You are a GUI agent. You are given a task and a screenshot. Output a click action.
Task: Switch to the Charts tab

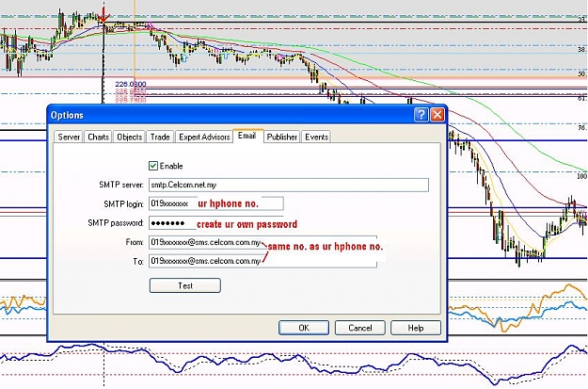[98, 138]
